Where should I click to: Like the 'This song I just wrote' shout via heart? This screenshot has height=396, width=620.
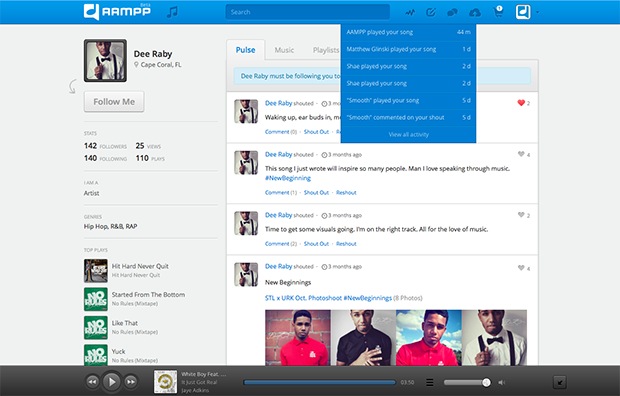(521, 154)
